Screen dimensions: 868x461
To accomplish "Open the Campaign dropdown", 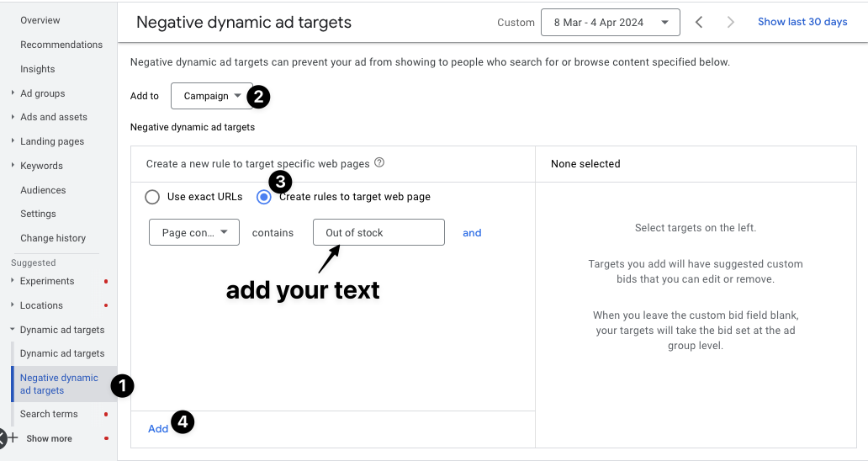I will (x=212, y=96).
